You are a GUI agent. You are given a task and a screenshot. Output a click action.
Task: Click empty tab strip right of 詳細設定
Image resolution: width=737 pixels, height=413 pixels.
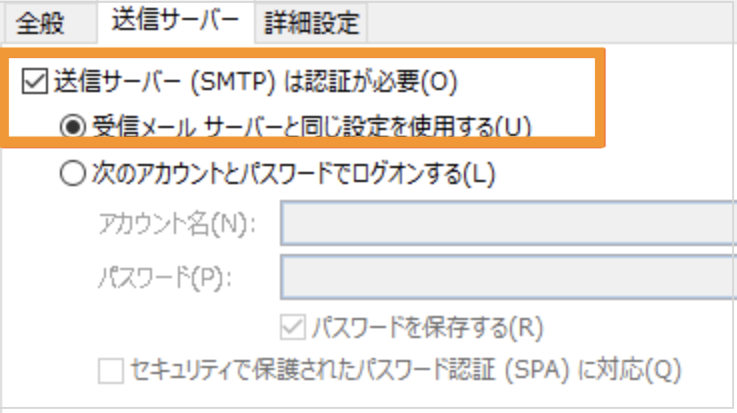pos(550,22)
